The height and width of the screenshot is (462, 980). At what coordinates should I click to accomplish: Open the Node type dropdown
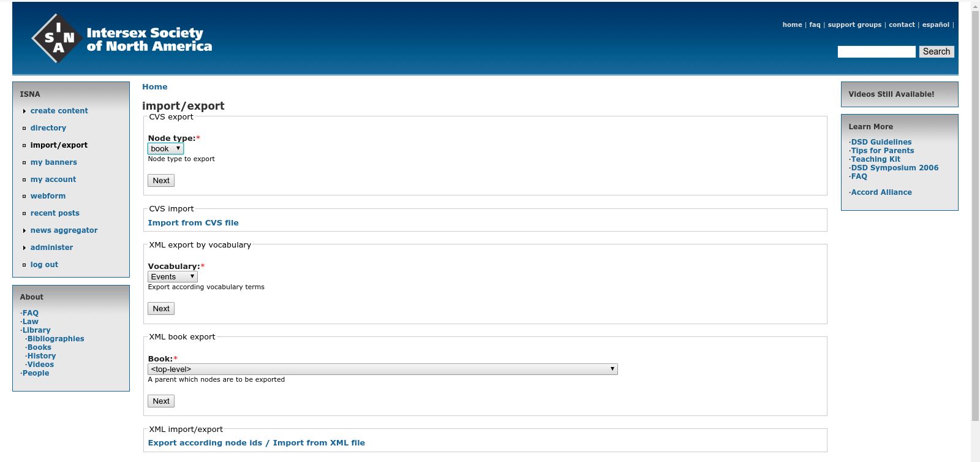[165, 149]
